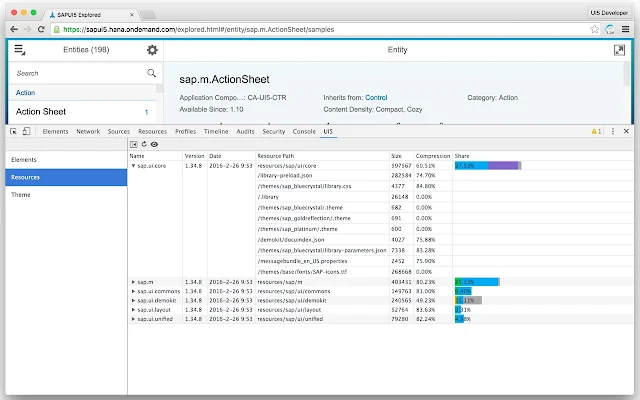
Task: Toggle full screen icon in Entity header
Action: tap(619, 50)
